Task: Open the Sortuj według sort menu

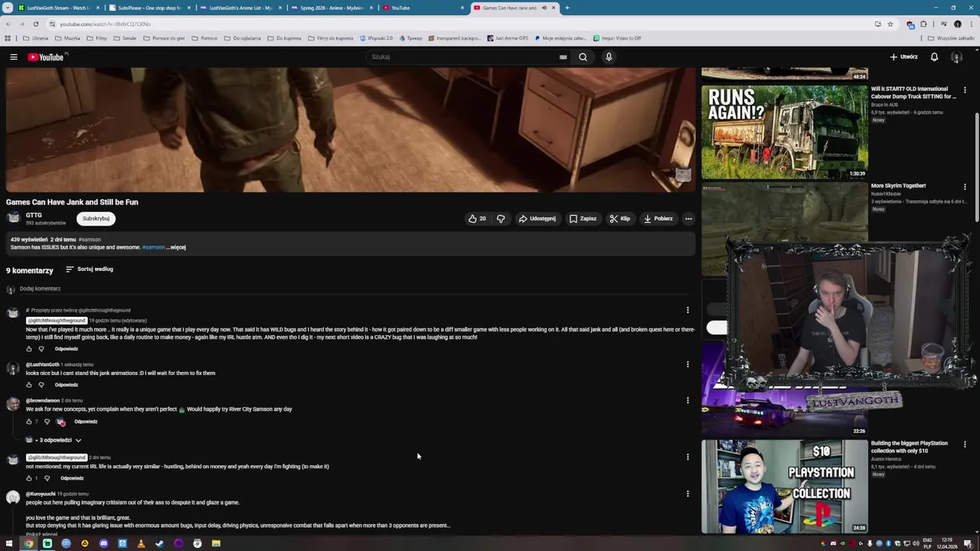Action: pos(89,269)
